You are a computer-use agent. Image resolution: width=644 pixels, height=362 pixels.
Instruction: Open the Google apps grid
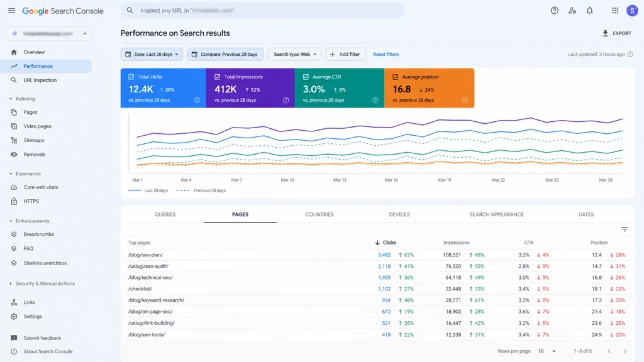[615, 11]
